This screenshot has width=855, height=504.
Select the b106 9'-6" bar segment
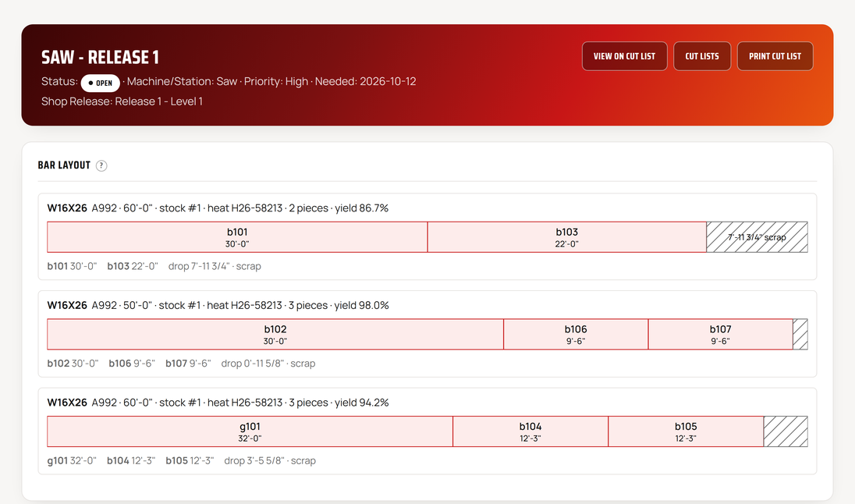(x=576, y=335)
